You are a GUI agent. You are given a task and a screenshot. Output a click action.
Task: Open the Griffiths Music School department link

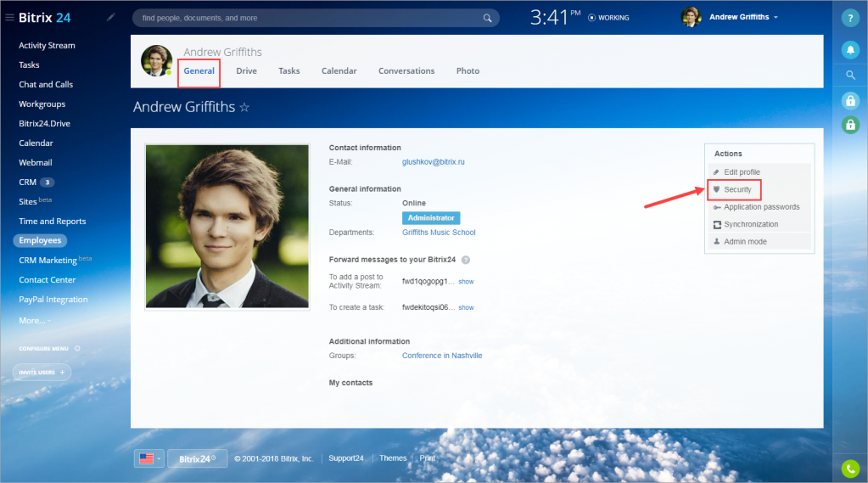tap(439, 233)
